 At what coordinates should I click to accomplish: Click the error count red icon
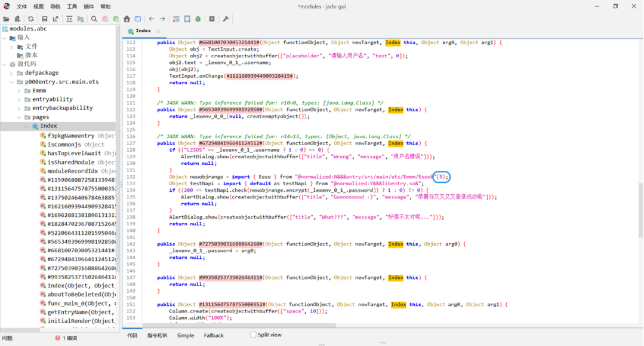click(57, 338)
